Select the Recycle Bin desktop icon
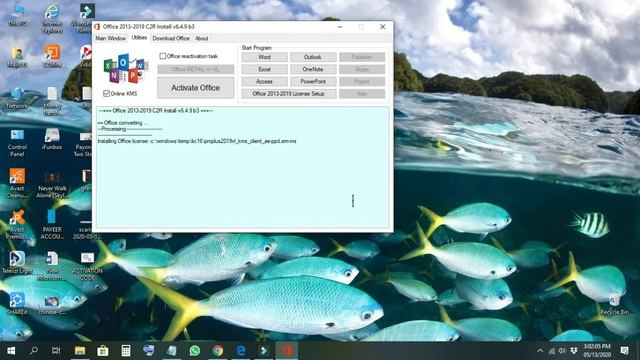Screen dimensions: 640x360 614,304
